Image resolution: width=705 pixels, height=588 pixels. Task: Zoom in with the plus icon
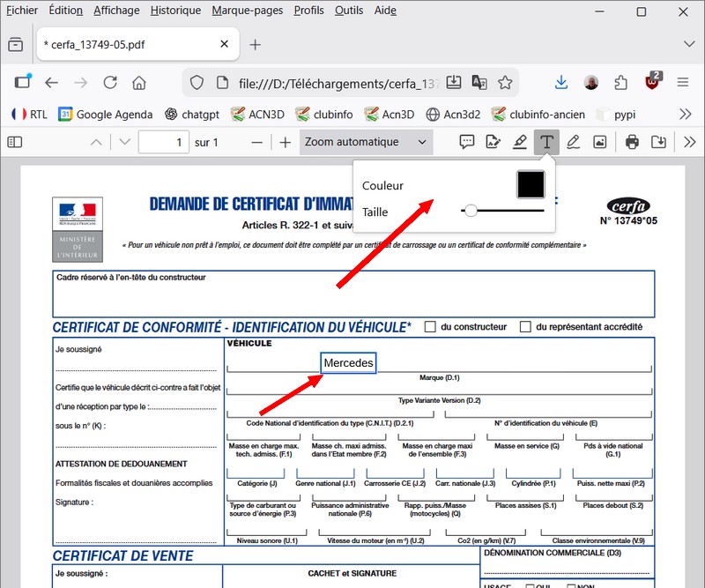click(285, 142)
